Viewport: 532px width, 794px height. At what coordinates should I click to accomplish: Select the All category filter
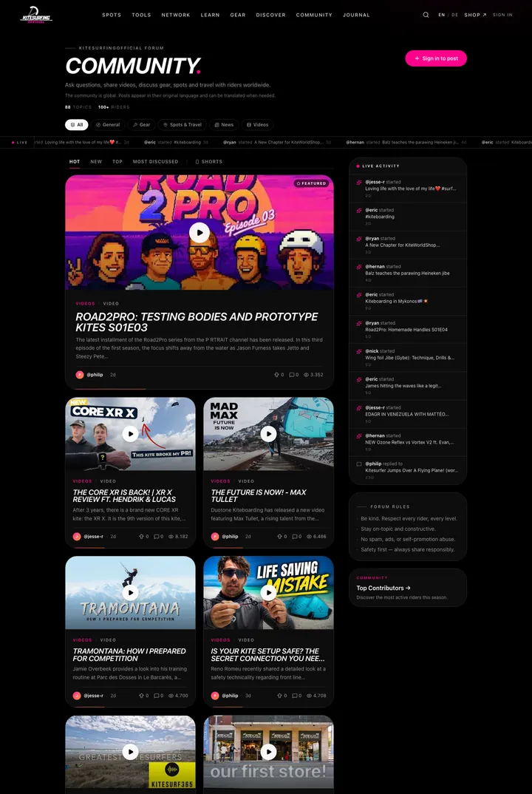pyautogui.click(x=76, y=124)
